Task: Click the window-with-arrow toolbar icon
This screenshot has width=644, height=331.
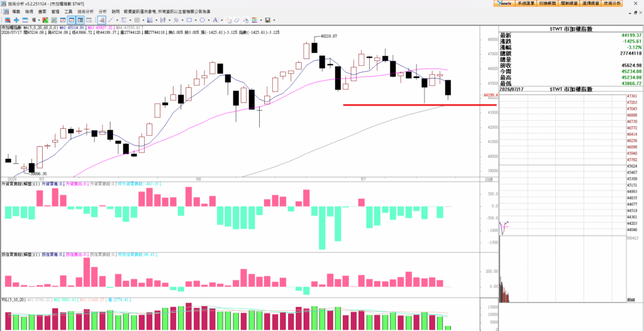Action: point(89,20)
